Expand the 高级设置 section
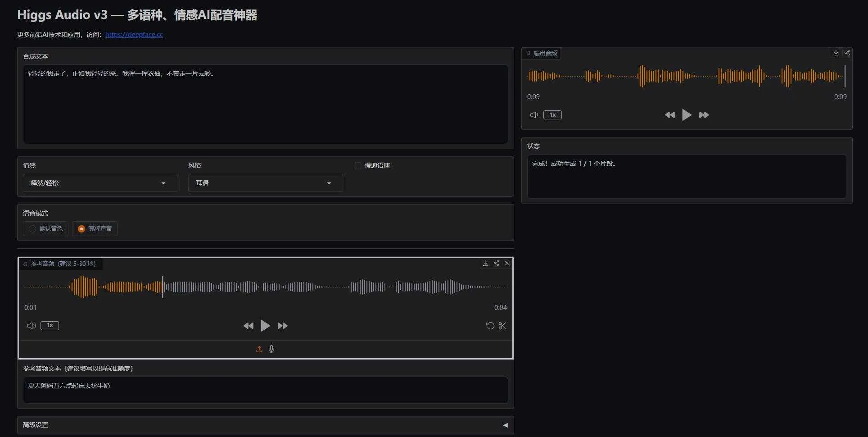 point(265,425)
